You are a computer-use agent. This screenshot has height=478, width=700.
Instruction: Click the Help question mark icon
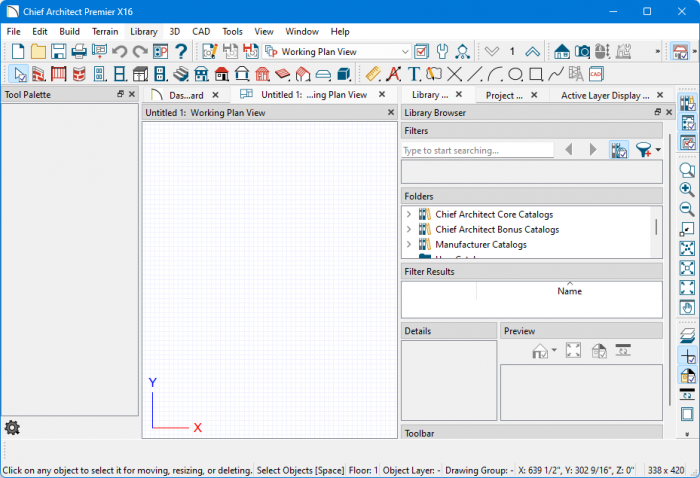pos(181,51)
